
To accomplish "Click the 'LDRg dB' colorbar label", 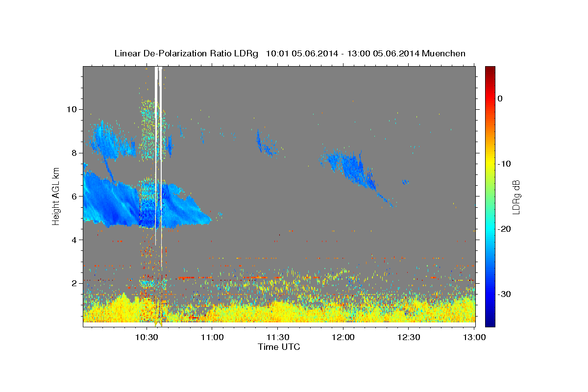I will (515, 196).
